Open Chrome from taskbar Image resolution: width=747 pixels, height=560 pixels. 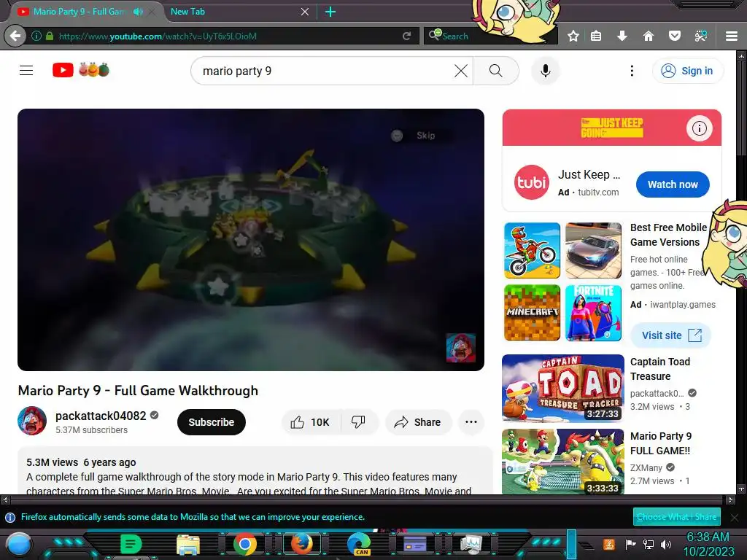point(245,544)
